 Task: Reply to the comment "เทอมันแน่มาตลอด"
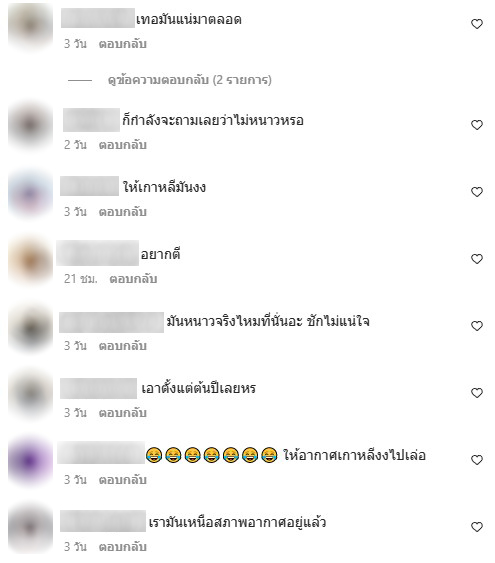tap(123, 44)
